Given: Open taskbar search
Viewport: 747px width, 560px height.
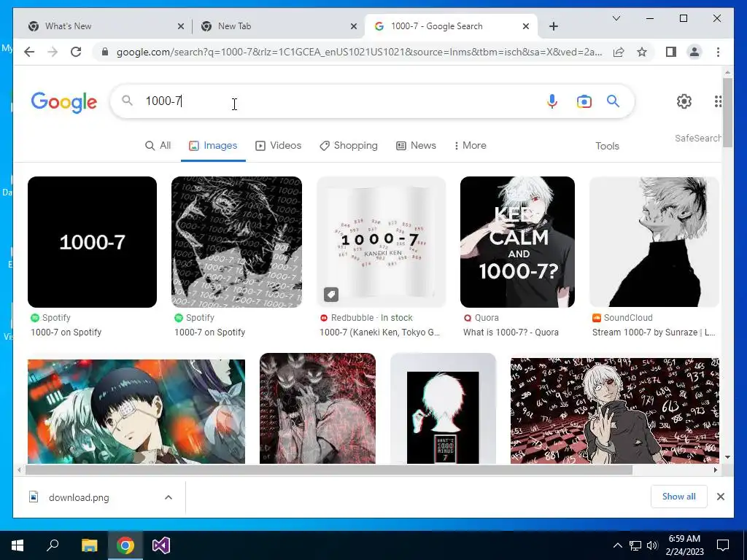Looking at the screenshot, I should click(53, 545).
